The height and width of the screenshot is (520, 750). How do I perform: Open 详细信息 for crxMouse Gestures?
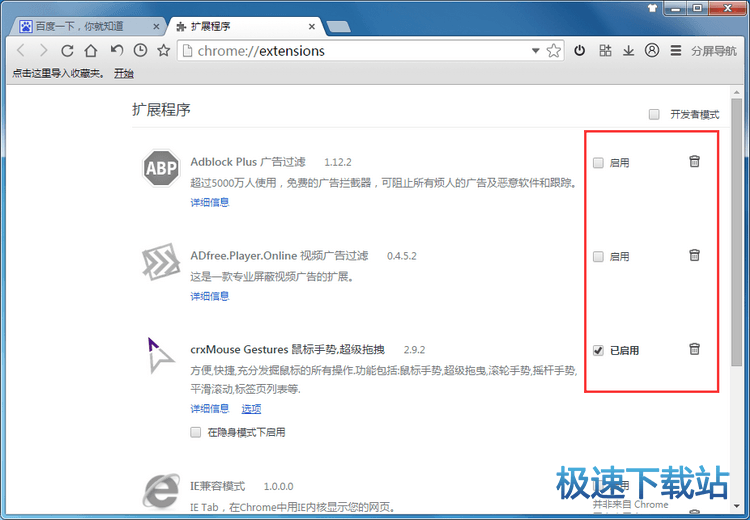[x=210, y=409]
